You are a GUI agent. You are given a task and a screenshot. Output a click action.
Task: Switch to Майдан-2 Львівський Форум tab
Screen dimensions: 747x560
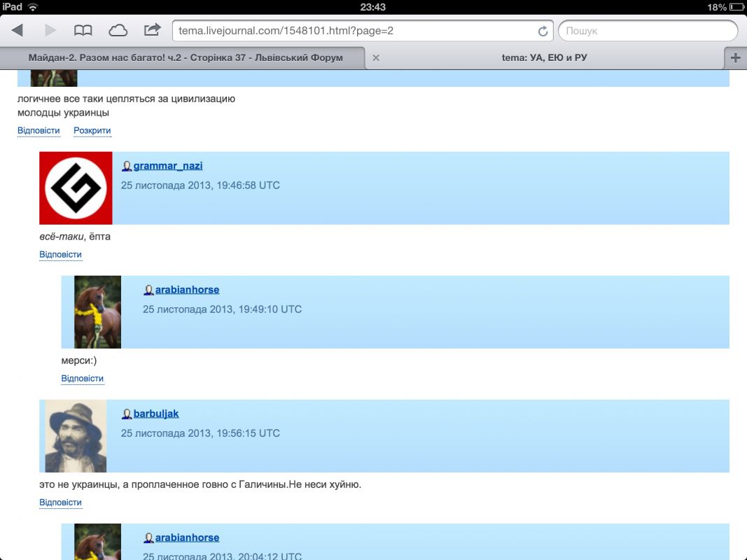[186, 58]
